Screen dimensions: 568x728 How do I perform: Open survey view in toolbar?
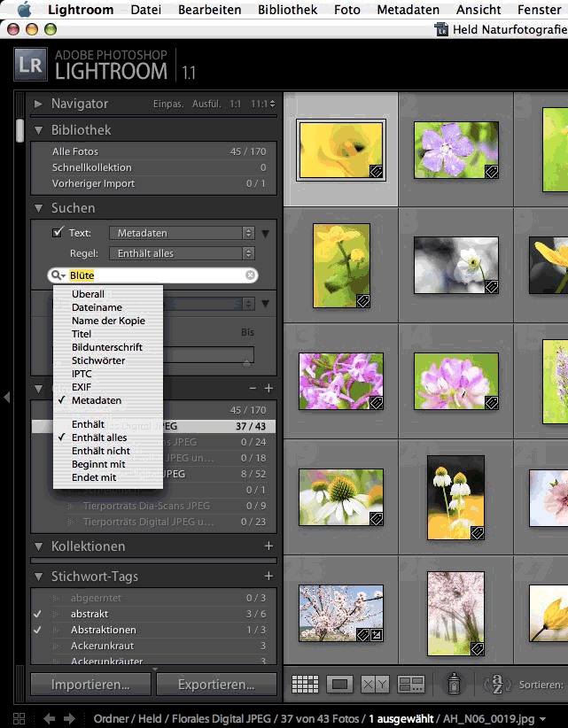click(x=411, y=684)
